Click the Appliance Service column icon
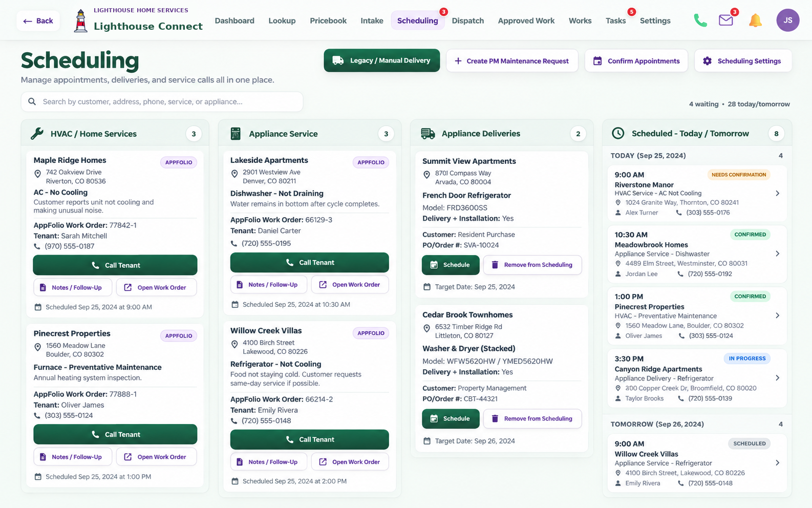The width and height of the screenshot is (812, 508). [236, 134]
